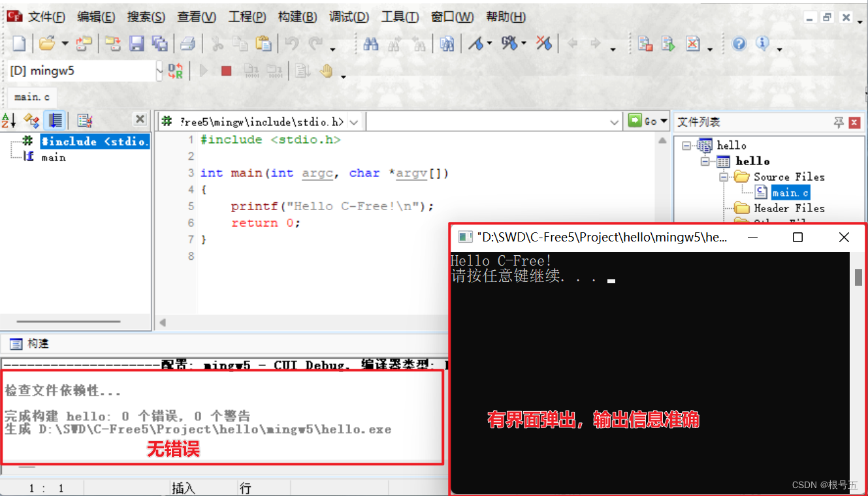868x496 pixels.
Task: Open dropdown arrow next to bookmark flag icon
Action: click(x=490, y=44)
